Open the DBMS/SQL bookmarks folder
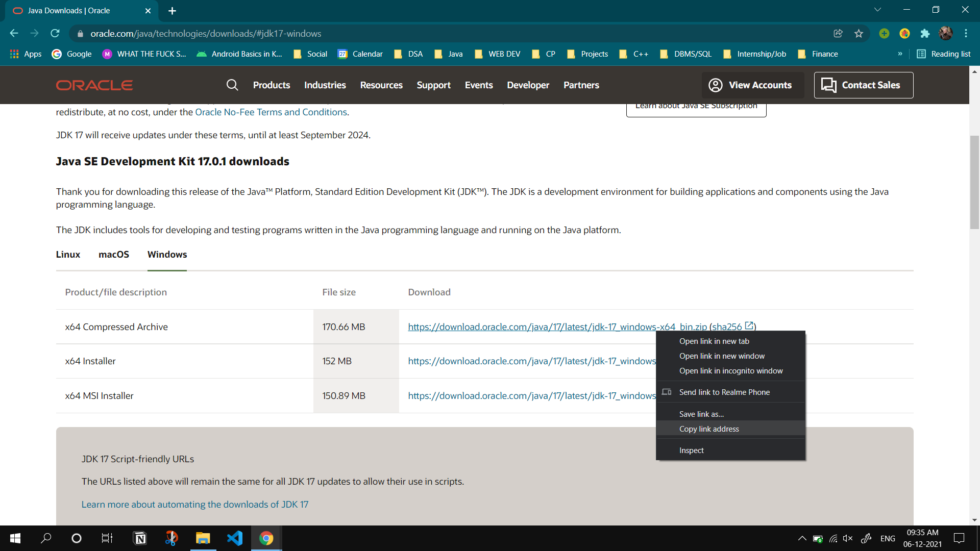Screen dimensions: 980x551 (686, 54)
